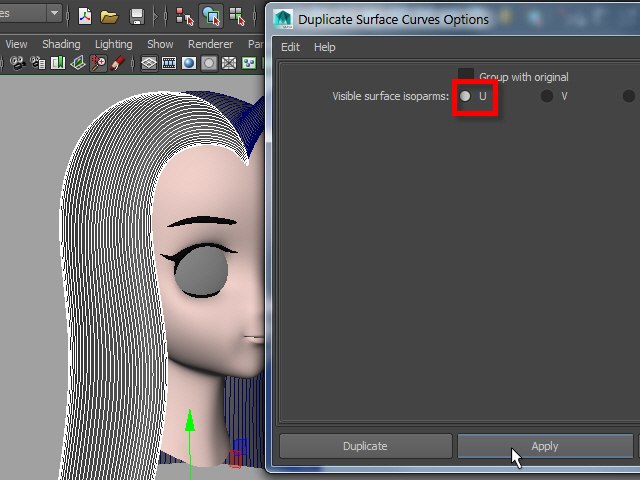The image size is (640, 480).
Task: Click the Open Scene folder icon
Action: pos(109,16)
